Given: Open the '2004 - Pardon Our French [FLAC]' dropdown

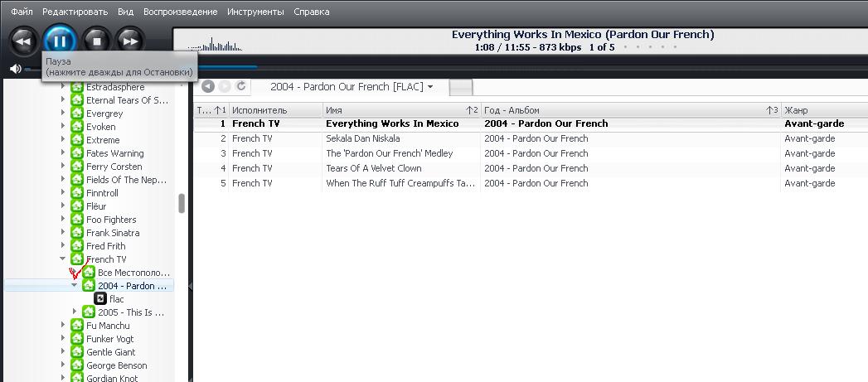Looking at the screenshot, I should pyautogui.click(x=352, y=87).
